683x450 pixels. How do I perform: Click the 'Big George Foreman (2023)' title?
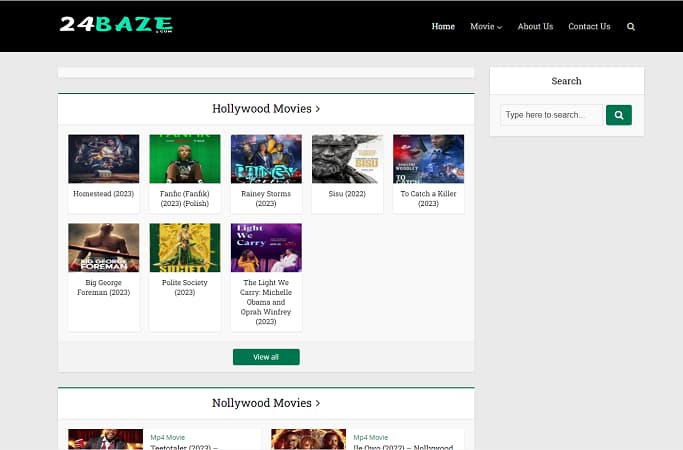(x=104, y=287)
